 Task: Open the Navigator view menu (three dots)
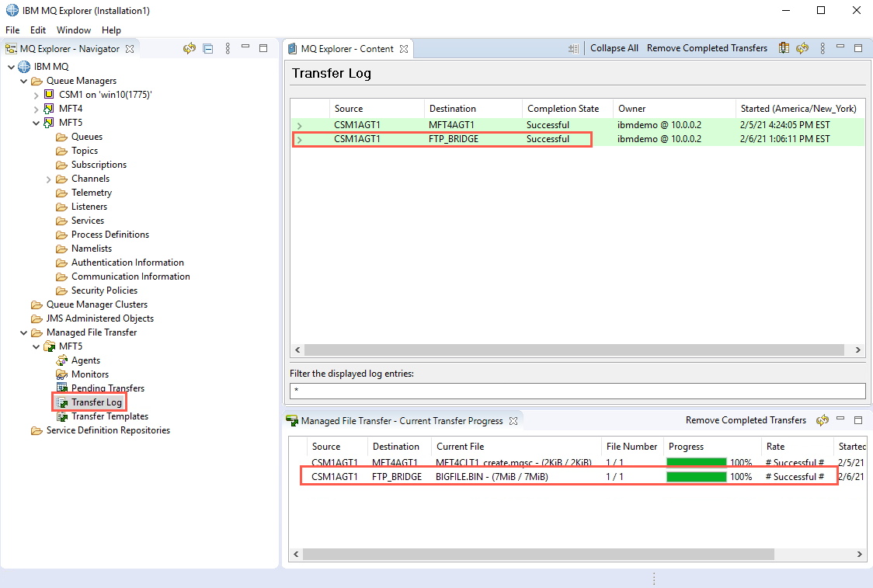pyautogui.click(x=228, y=48)
